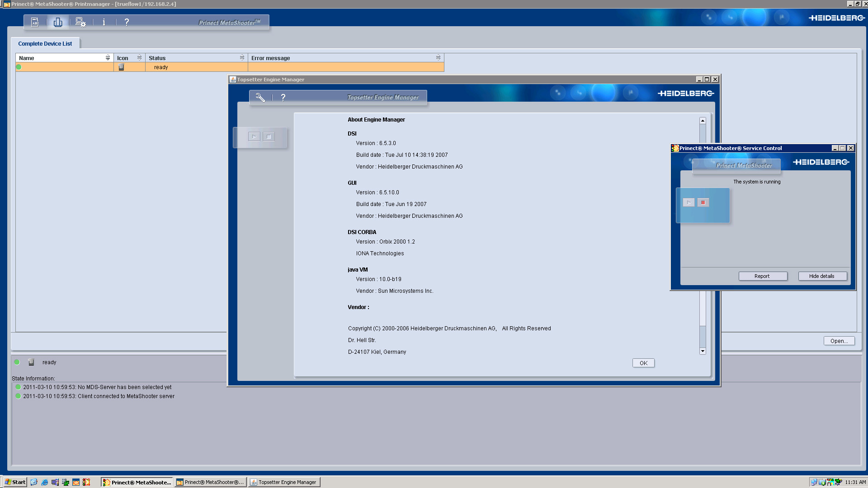Click the start play button in Service Control
The width and height of the screenshot is (868, 488).
coord(689,202)
